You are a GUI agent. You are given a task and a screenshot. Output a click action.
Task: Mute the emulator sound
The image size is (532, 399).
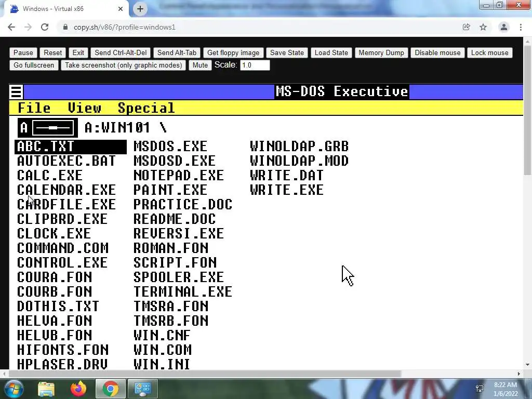point(200,65)
